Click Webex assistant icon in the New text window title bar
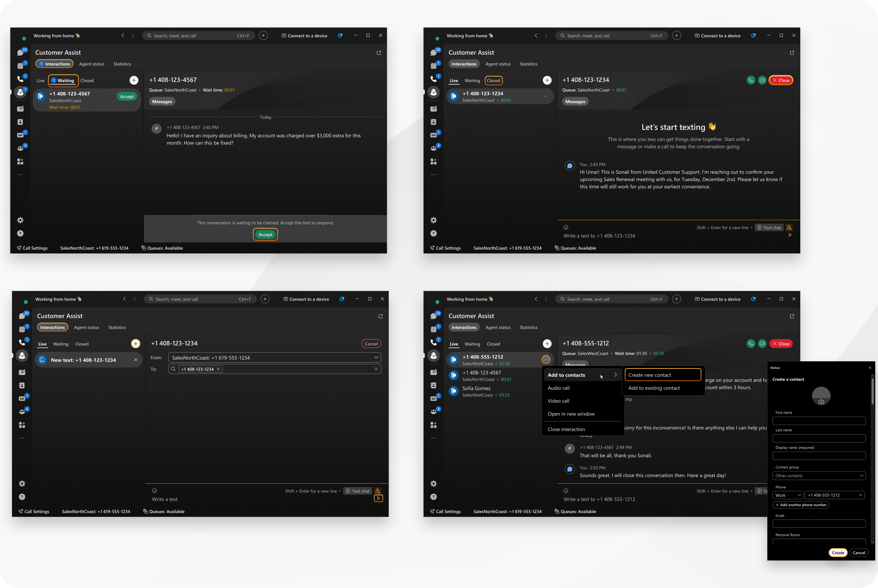878x588 pixels. (342, 299)
